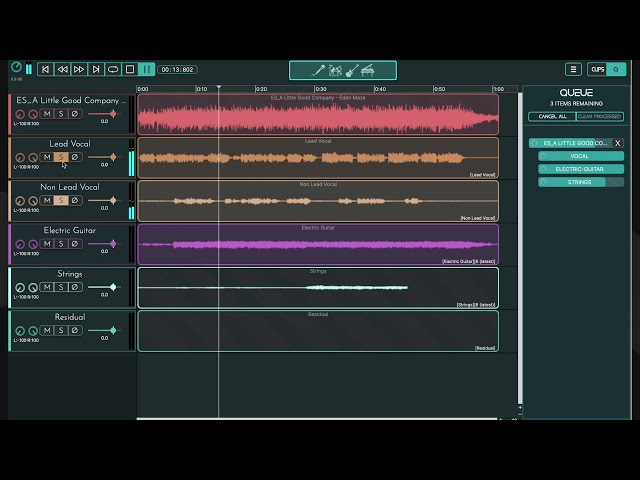Click first pan knob on Lead Vocal track
The height and width of the screenshot is (480, 640).
pyautogui.click(x=20, y=158)
